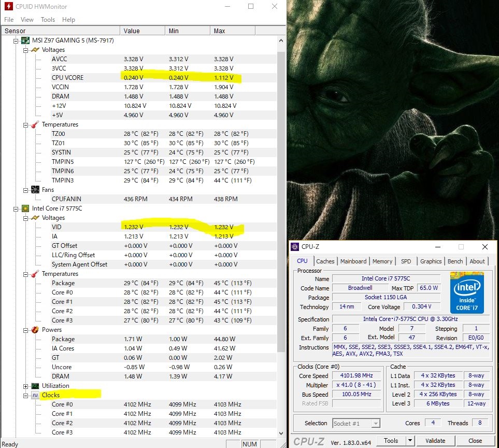Image resolution: width=499 pixels, height=448 pixels.
Task: Switch to the SPD tab in CPU-Z
Action: click(x=406, y=261)
